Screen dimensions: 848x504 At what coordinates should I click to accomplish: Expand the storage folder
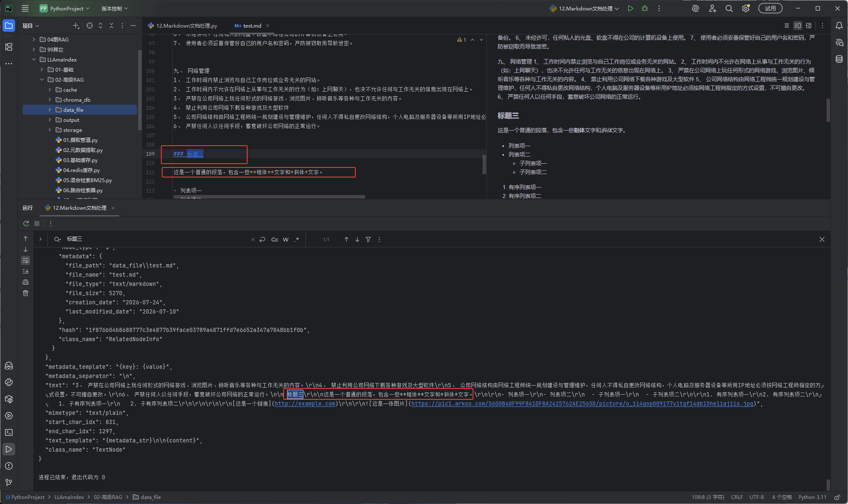point(50,130)
